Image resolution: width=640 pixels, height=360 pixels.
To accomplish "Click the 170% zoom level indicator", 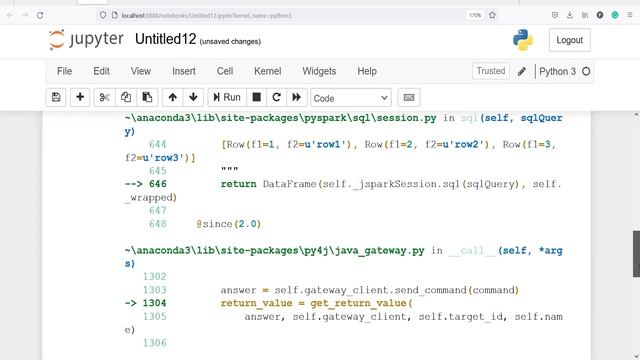I will click(475, 15).
